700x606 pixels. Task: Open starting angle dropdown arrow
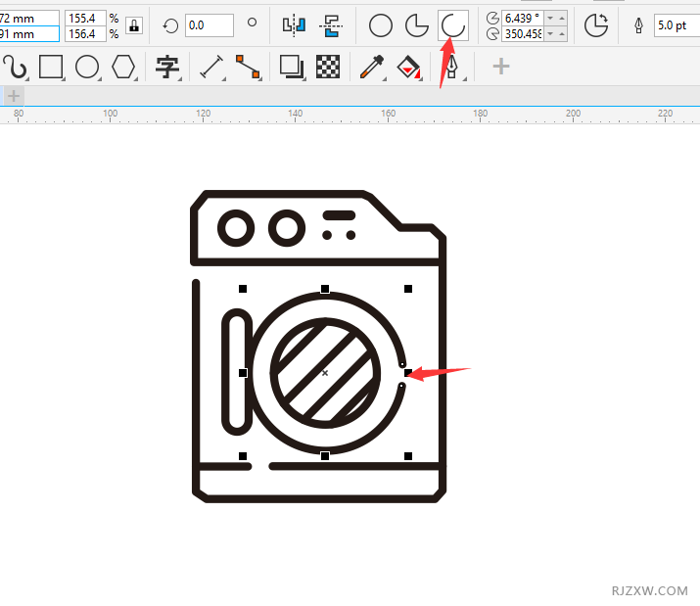coord(550,18)
